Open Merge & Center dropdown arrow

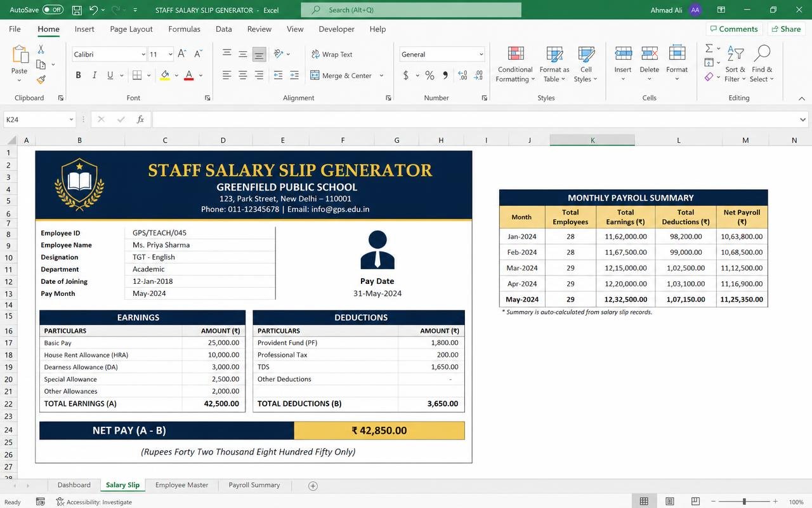tap(382, 76)
